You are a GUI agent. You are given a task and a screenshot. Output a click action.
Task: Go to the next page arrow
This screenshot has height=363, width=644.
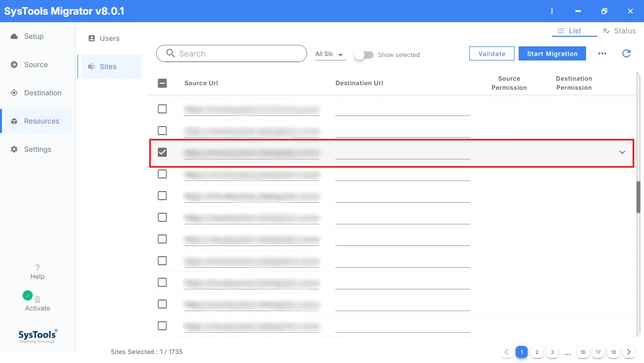click(628, 352)
